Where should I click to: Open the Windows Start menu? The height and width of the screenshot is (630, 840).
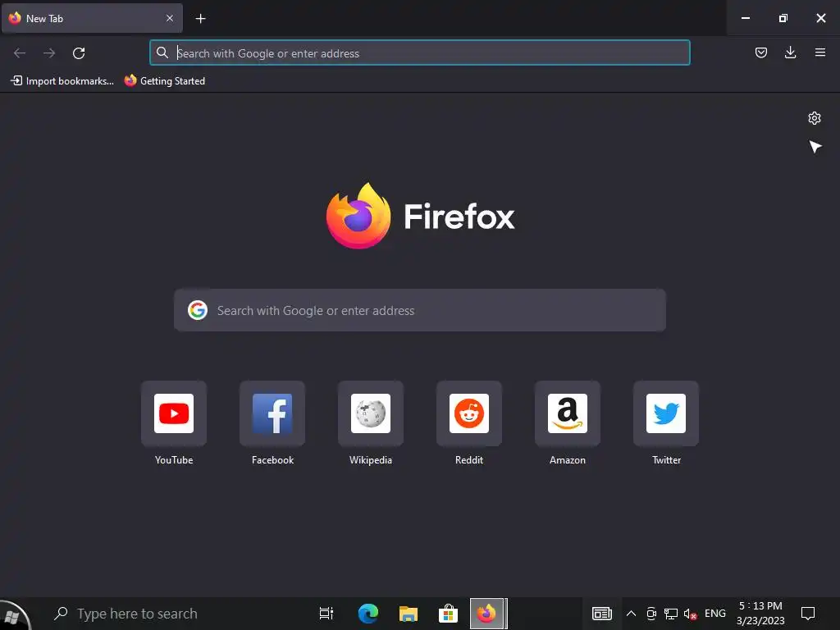[13, 615]
